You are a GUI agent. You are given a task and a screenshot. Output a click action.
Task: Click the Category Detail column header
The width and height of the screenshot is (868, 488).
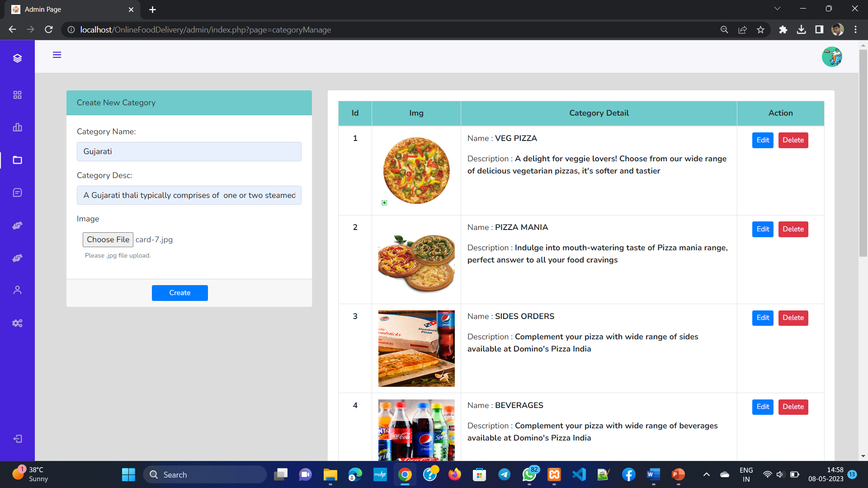[599, 113]
